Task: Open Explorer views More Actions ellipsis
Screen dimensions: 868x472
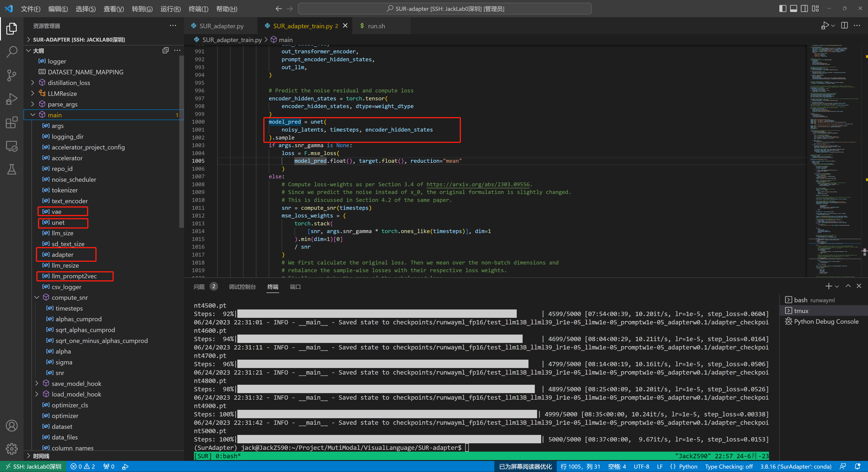Action: pyautogui.click(x=173, y=26)
